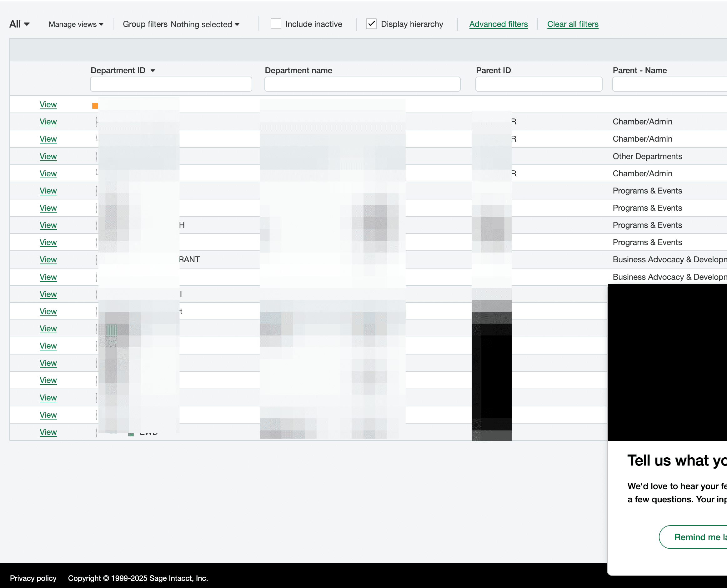View the first department record
The image size is (727, 588).
pos(48,104)
